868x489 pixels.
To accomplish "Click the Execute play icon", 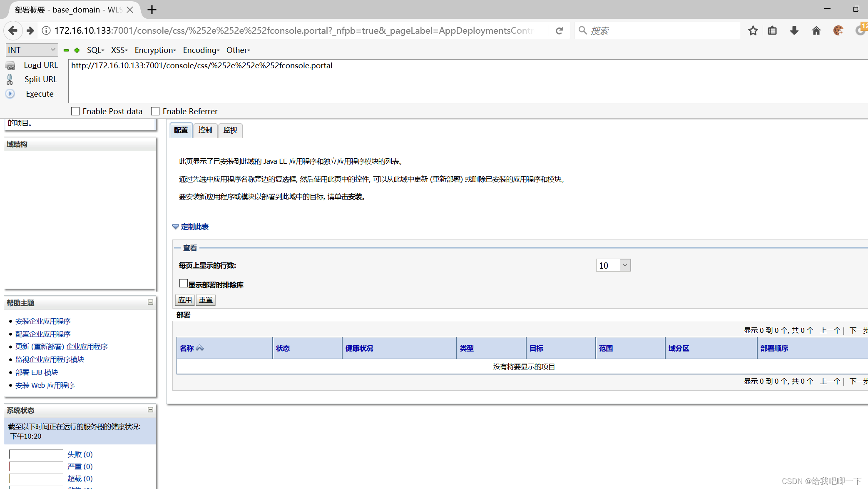I will click(x=10, y=94).
